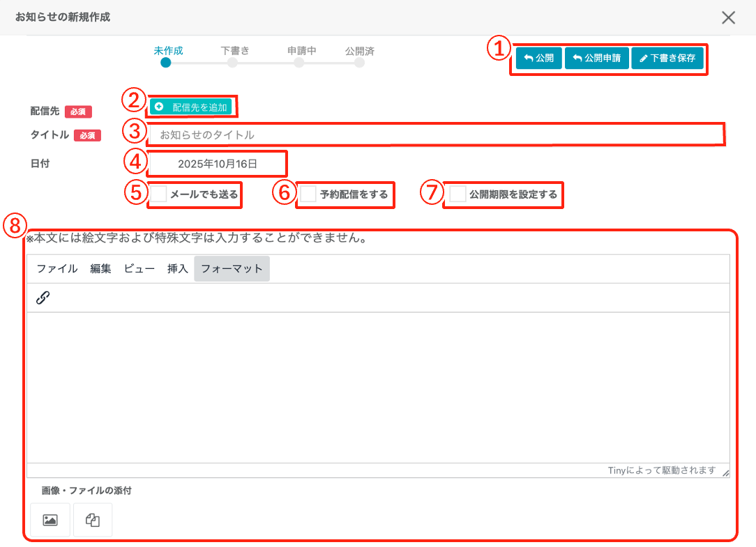This screenshot has width=756, height=547.
Task: Click the 公開申請 button
Action: click(x=596, y=59)
